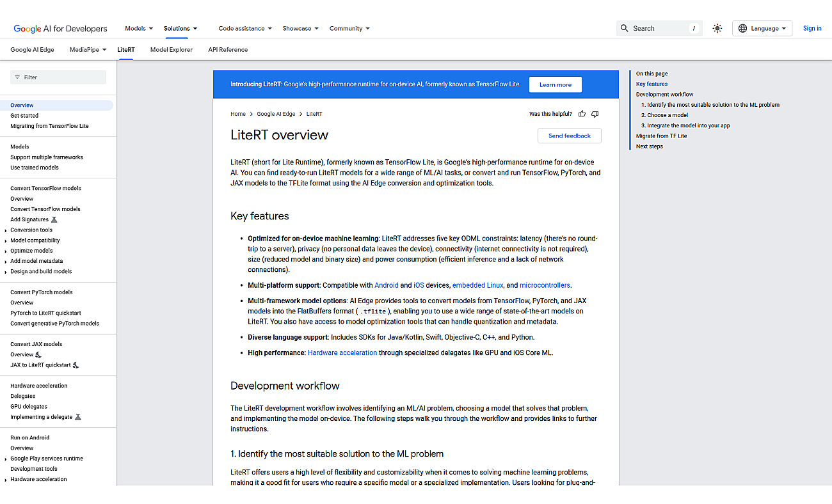Click the thumbs up helpful icon

(x=582, y=114)
